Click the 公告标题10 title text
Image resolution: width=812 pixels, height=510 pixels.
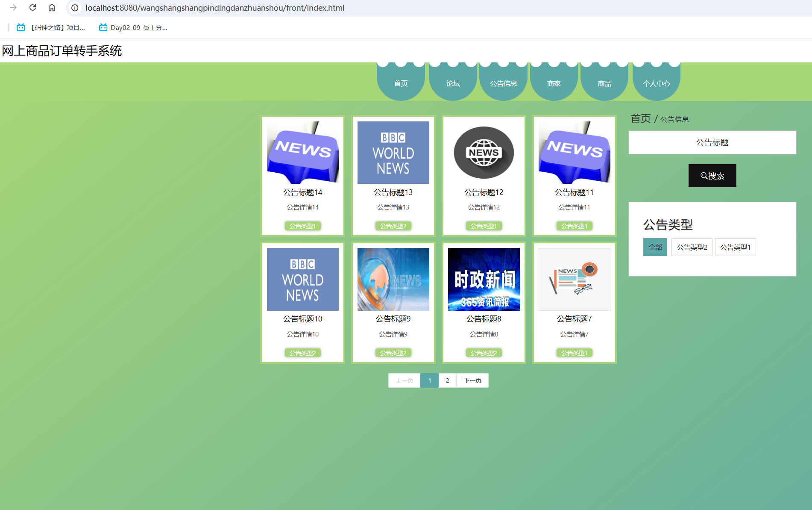click(303, 319)
